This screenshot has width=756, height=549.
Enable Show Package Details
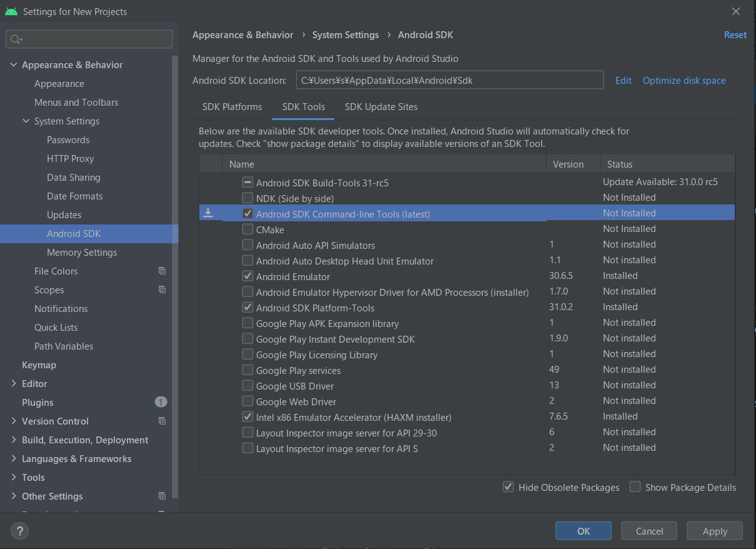[635, 487]
